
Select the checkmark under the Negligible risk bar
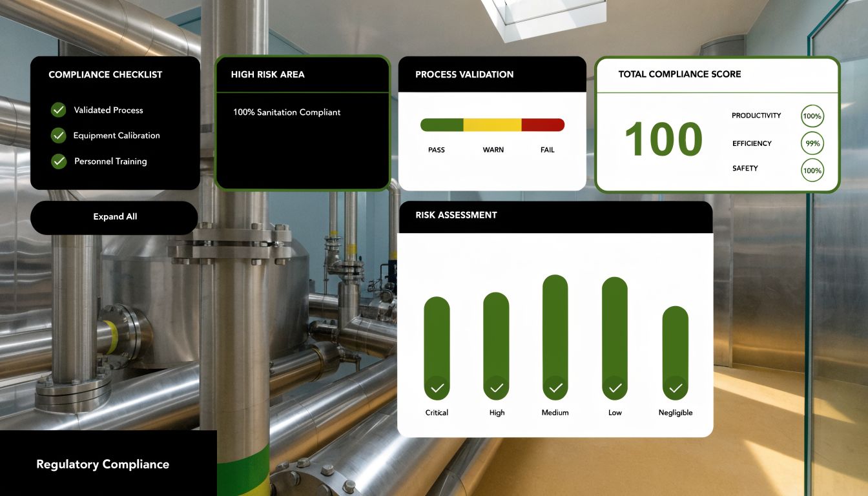click(675, 388)
